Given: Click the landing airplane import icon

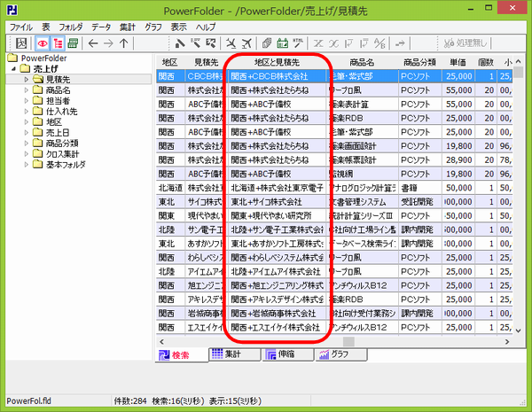Looking at the screenshot, I should [x=231, y=43].
